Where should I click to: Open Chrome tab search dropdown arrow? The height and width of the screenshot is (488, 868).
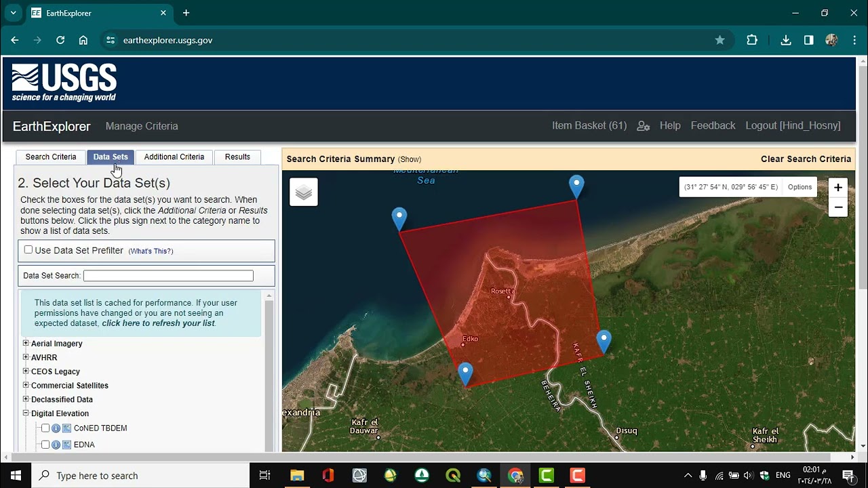[x=13, y=13]
